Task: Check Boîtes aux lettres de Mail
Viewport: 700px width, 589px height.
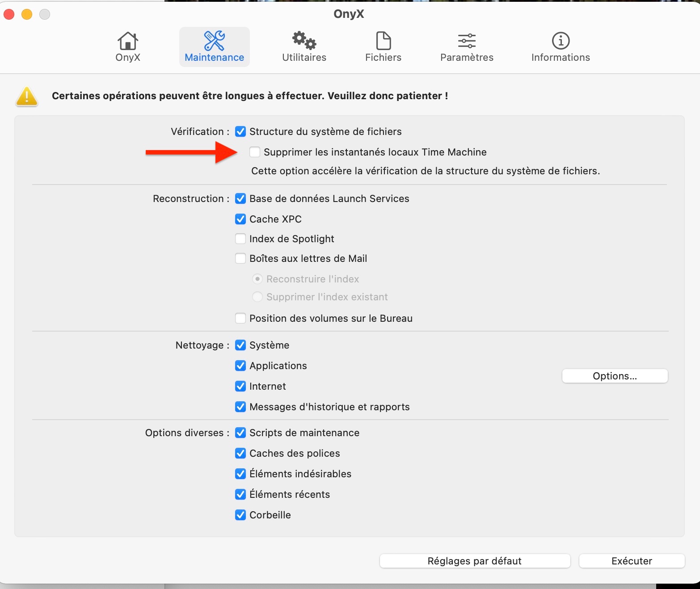Action: click(240, 258)
